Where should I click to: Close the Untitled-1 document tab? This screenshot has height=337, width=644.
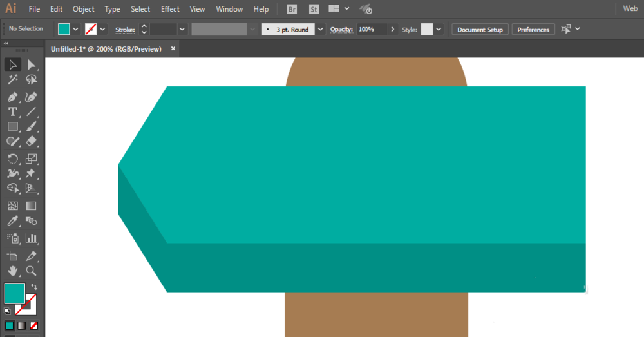point(173,48)
